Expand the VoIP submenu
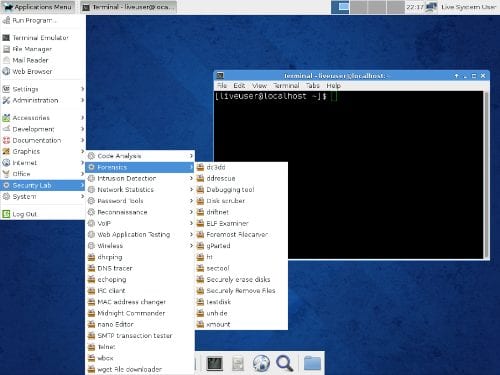 pyautogui.click(x=140, y=223)
